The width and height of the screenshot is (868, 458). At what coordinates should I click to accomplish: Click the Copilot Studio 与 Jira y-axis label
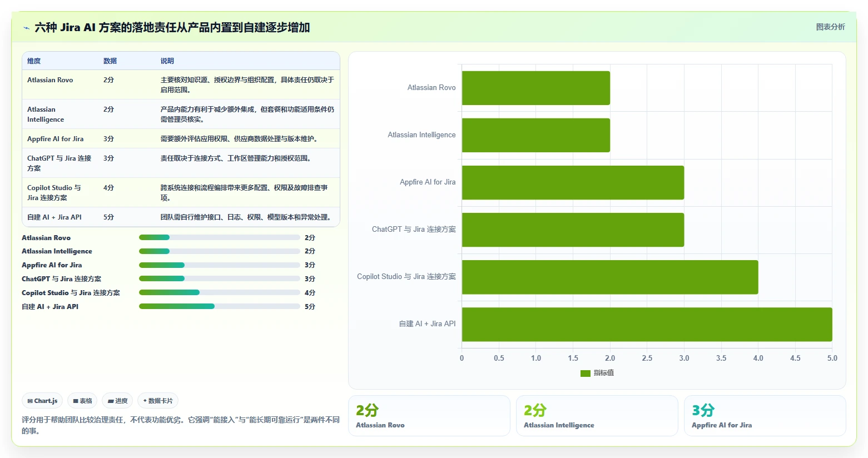[406, 277]
